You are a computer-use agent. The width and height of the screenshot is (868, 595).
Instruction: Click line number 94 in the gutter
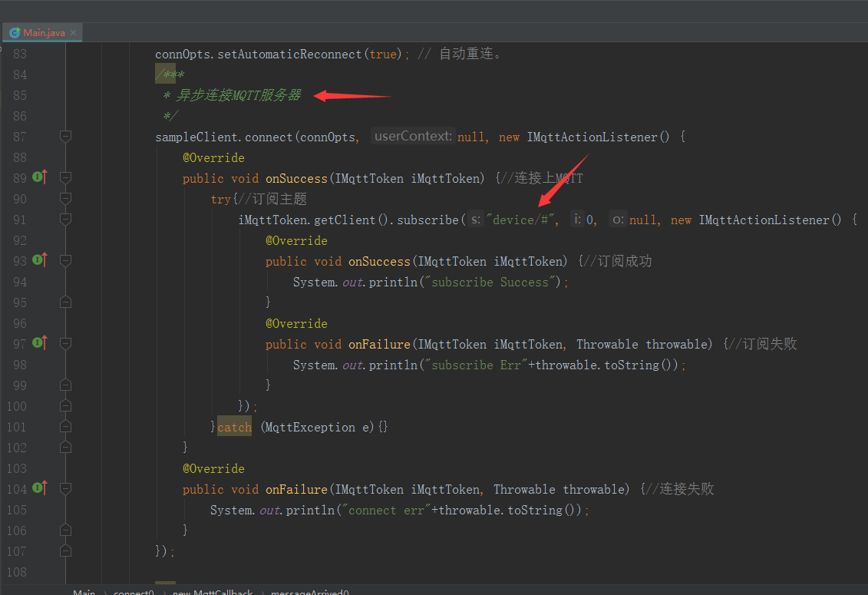[x=20, y=282]
